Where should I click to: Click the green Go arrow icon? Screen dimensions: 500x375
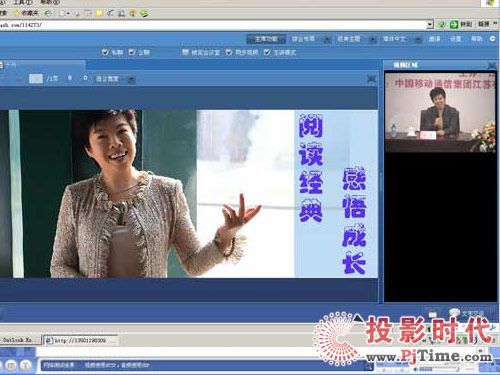[x=454, y=24]
